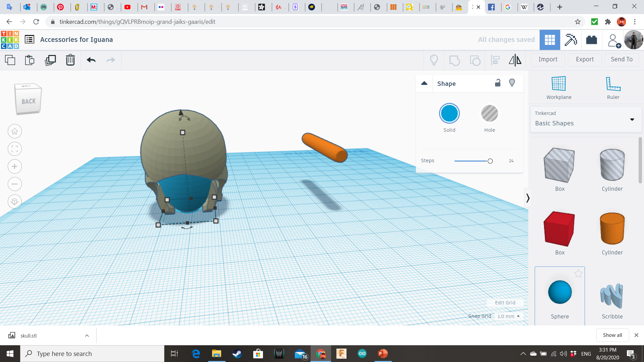This screenshot has width=644, height=362.
Task: Adjust the Steps slider handle
Action: (490, 161)
